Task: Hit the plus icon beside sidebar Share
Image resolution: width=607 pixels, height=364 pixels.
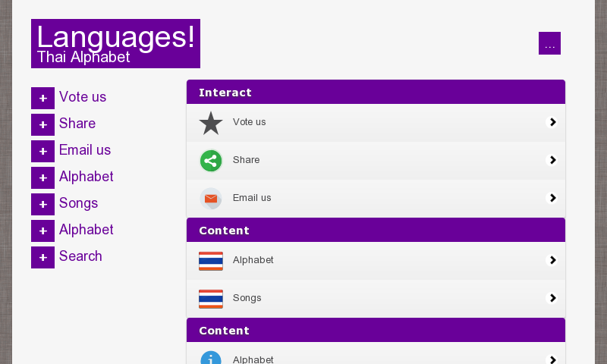Action: (42, 124)
